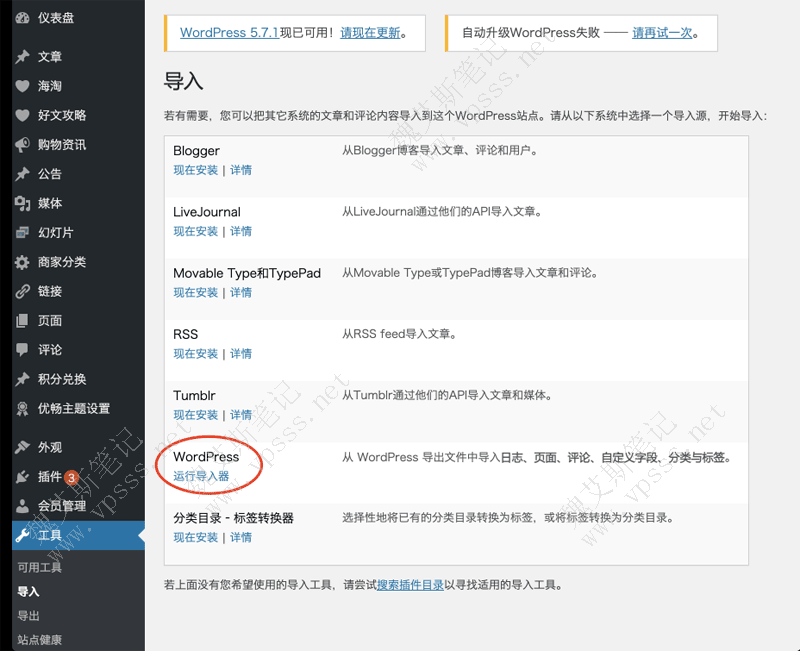Select 幻灯片 in sidebar

click(x=56, y=233)
